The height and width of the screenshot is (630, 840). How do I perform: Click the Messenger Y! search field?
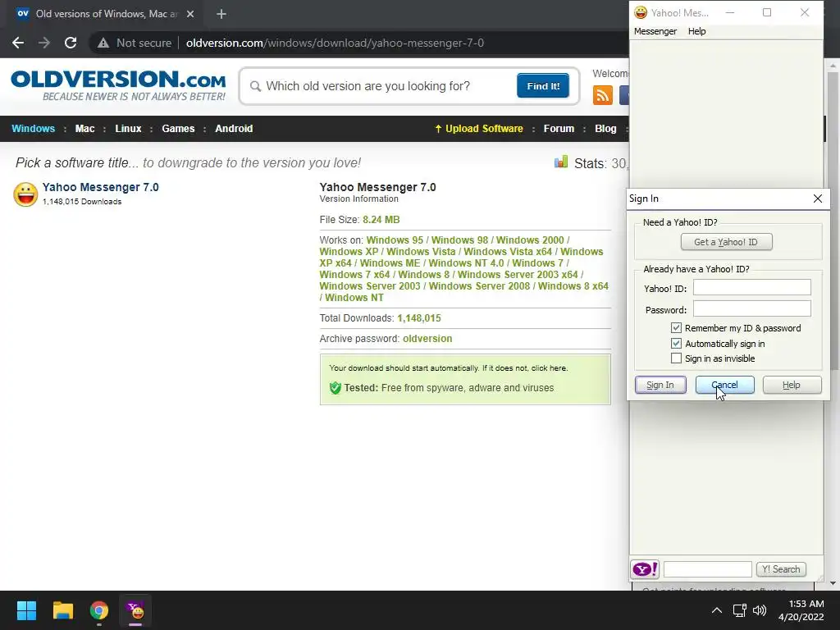click(x=707, y=569)
